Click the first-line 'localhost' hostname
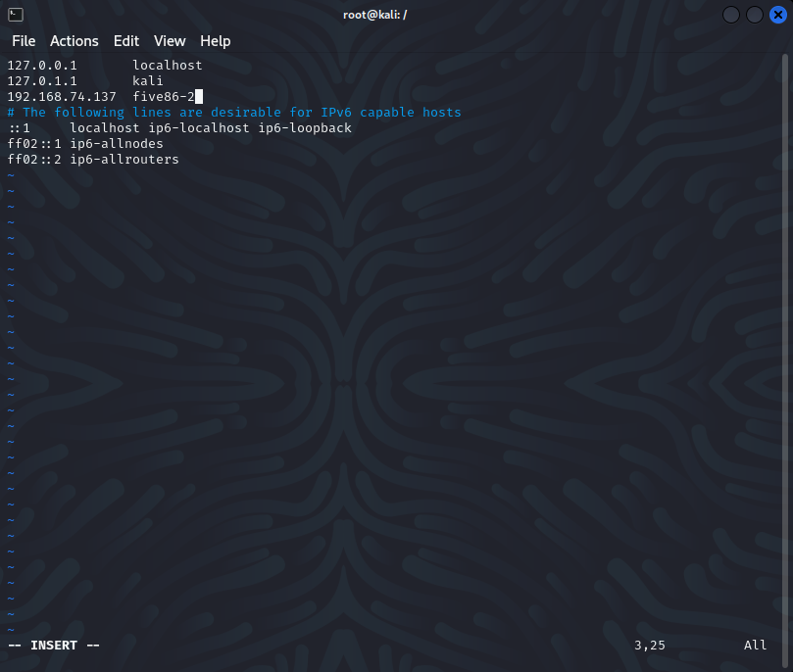The height and width of the screenshot is (672, 793). pyautogui.click(x=168, y=66)
